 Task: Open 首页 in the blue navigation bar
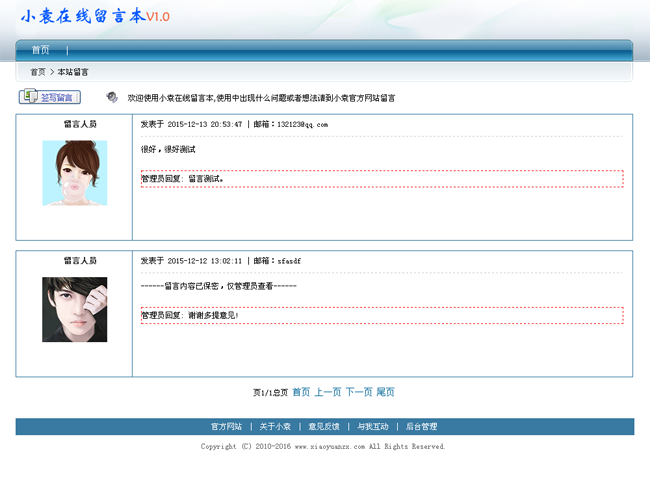[41, 50]
